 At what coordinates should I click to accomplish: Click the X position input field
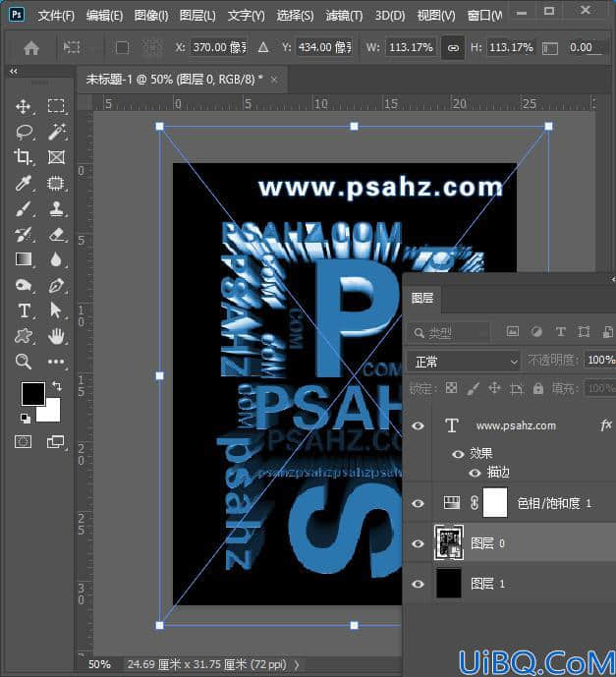218,47
